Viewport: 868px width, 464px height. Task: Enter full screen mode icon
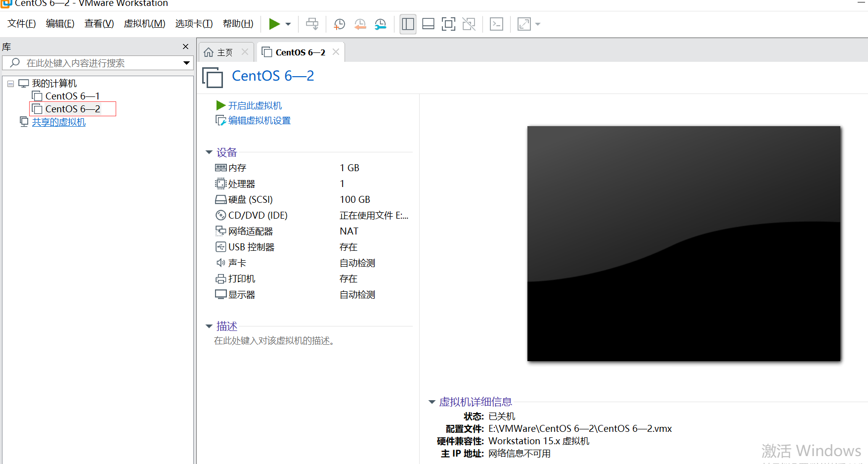click(x=448, y=24)
